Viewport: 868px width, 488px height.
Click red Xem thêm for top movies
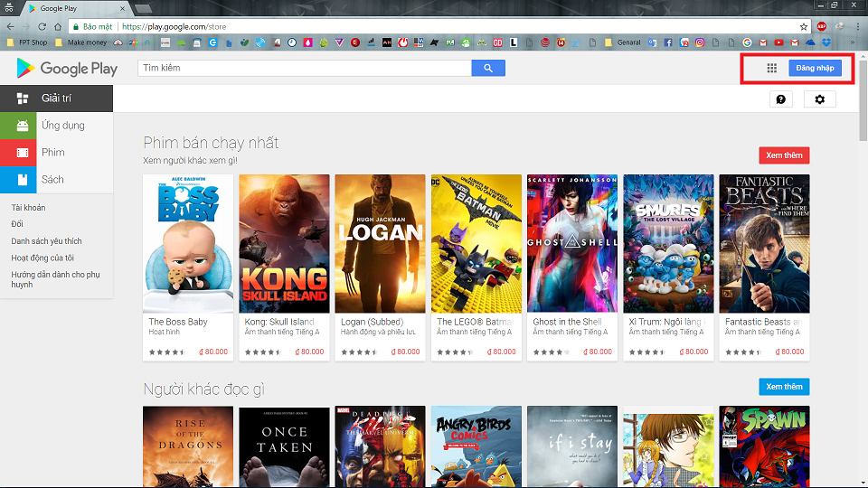tap(784, 155)
